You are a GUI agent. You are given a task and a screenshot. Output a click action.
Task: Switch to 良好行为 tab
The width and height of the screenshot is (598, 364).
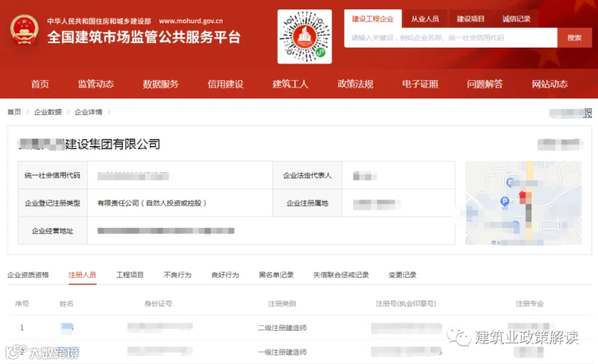coord(225,275)
